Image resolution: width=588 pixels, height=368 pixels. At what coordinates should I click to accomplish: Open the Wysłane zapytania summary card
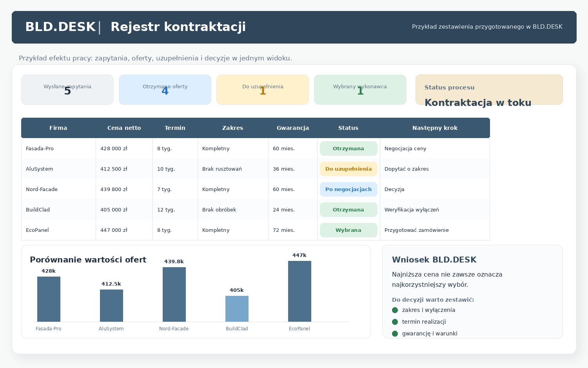[x=67, y=90]
